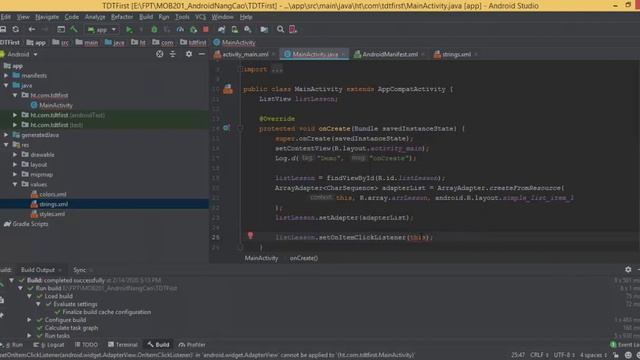640x360 pixels.
Task: Open the Refactor menu
Action: coord(122,17)
